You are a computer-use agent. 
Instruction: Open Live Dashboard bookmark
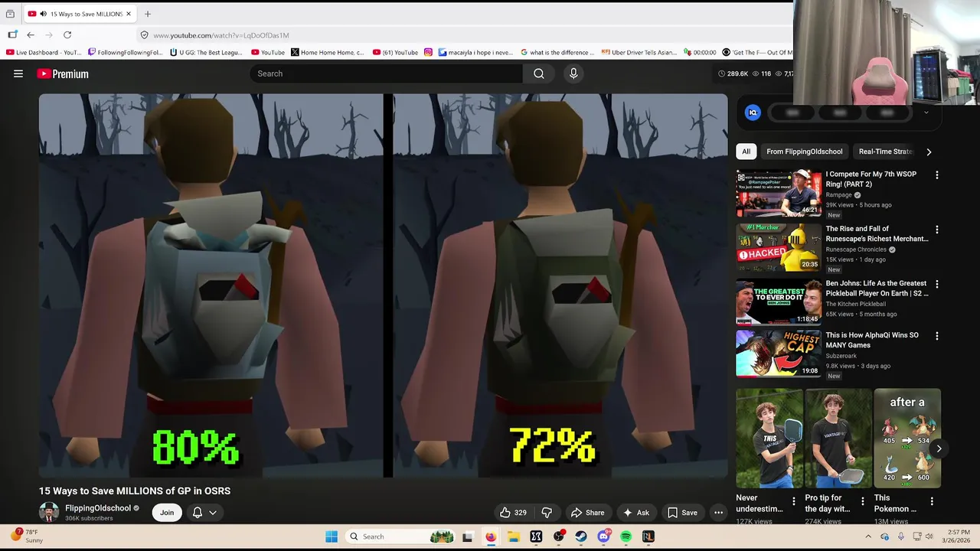pos(43,52)
